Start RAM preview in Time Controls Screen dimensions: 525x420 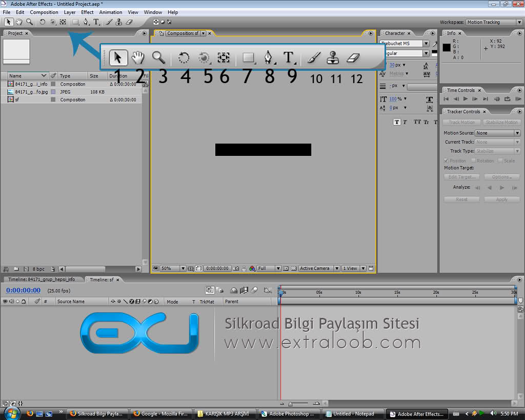pyautogui.click(x=518, y=99)
